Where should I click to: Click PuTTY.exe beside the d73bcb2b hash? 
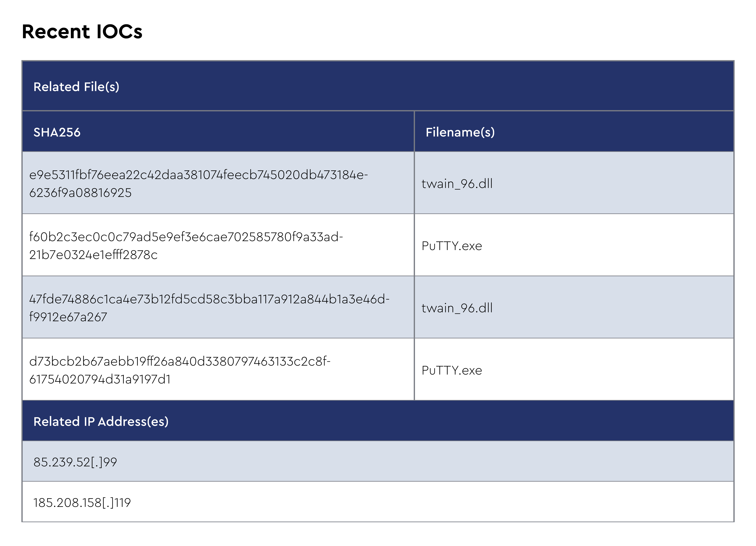coord(452,370)
